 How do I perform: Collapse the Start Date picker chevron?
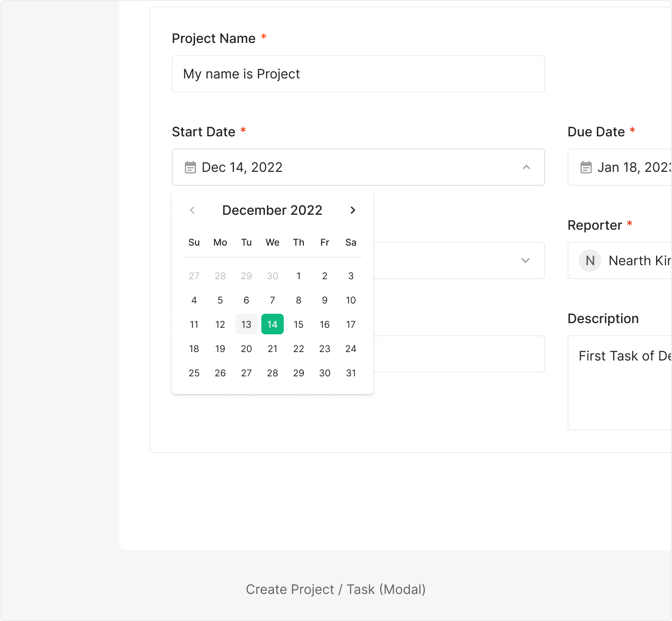click(526, 167)
